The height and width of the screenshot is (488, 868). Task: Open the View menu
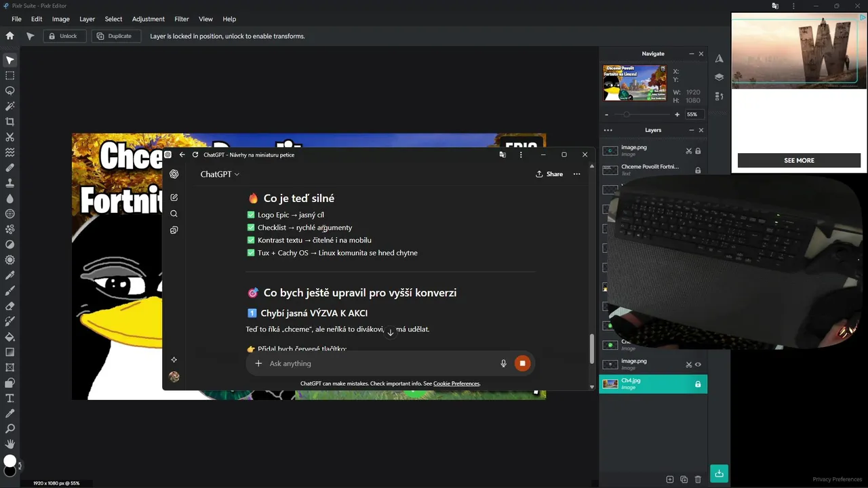pos(205,19)
